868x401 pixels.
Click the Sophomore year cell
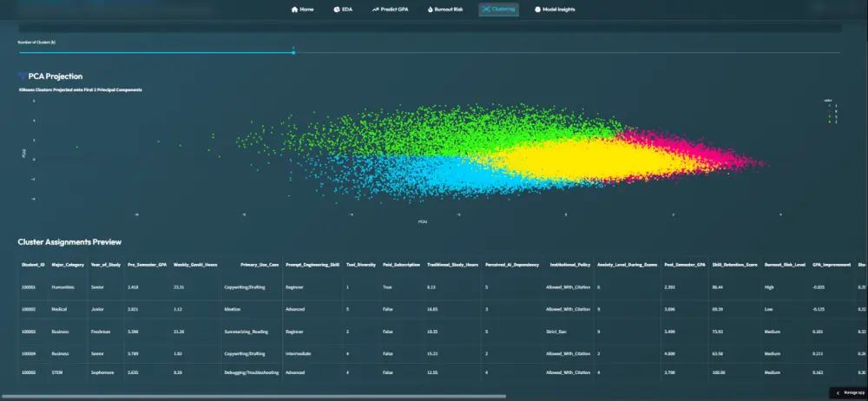point(102,372)
